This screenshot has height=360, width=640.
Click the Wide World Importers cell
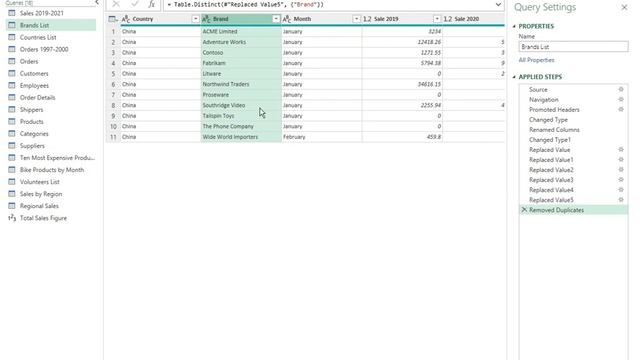(241, 137)
